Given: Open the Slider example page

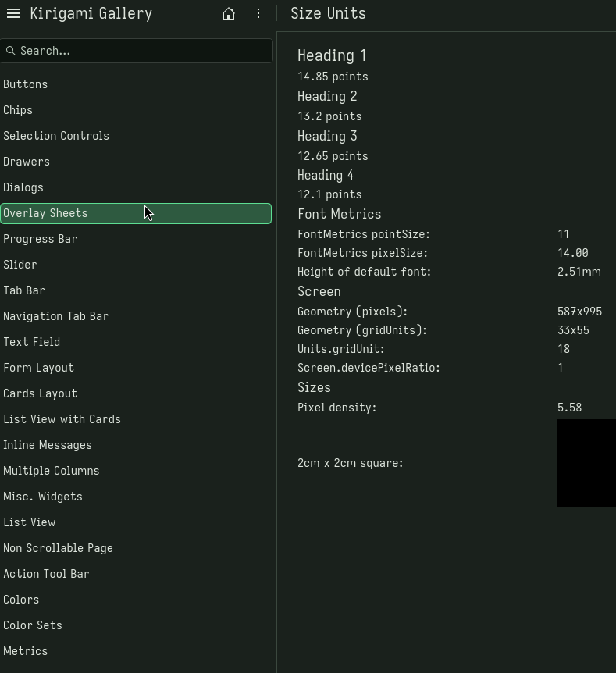Looking at the screenshot, I should pos(20,265).
